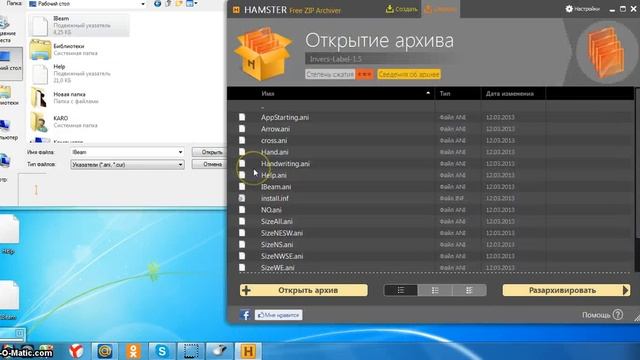Click the Facebook icon in Hamster

click(246, 315)
